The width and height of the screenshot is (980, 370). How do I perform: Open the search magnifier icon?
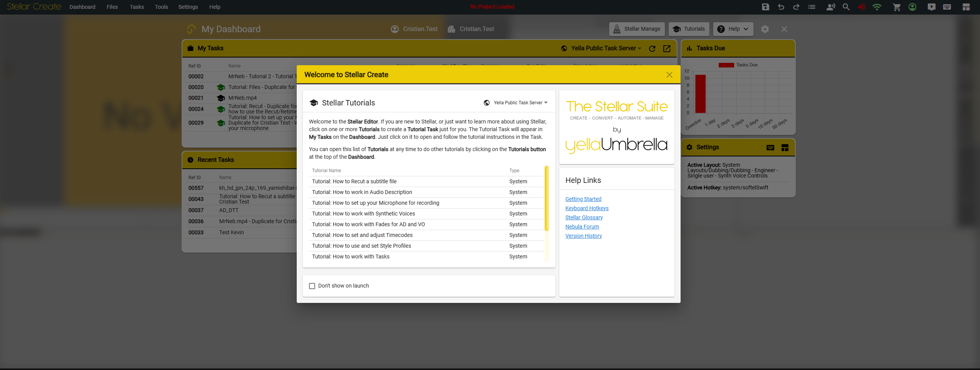tap(846, 7)
